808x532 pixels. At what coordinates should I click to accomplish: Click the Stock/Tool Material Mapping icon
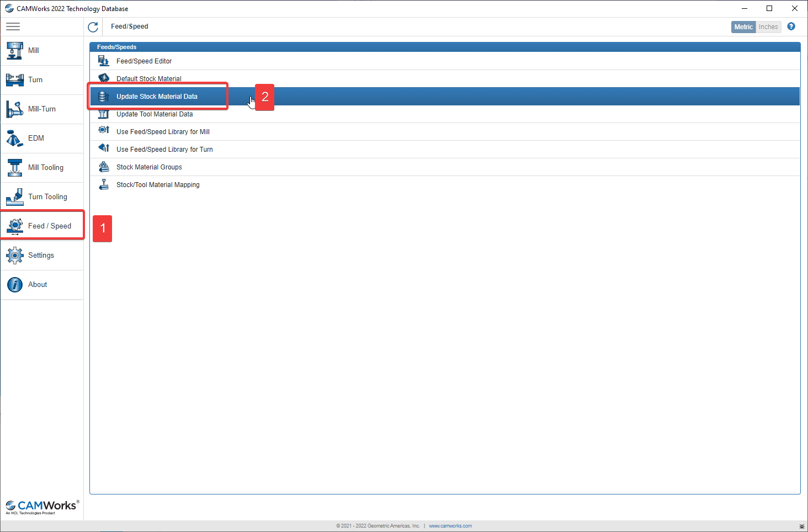(x=104, y=184)
